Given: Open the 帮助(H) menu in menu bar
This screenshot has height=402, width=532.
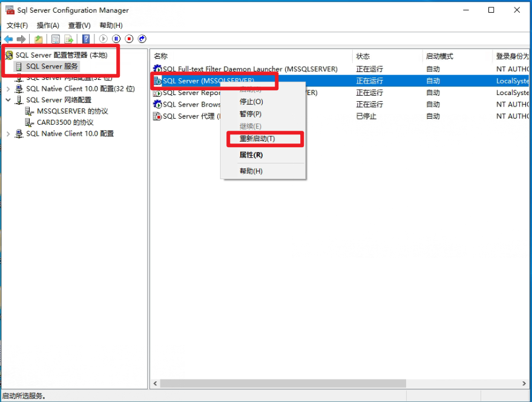Looking at the screenshot, I should point(111,25).
